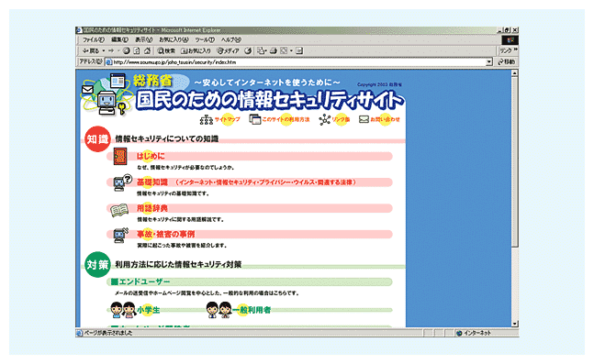The image size is (594, 364).
Task: Open the Back button history dropdown arrow
Action: coord(104,50)
